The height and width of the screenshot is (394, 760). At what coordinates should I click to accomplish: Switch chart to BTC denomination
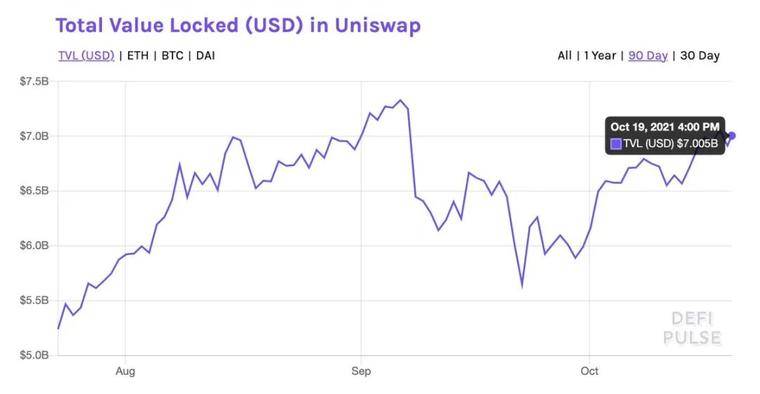172,56
